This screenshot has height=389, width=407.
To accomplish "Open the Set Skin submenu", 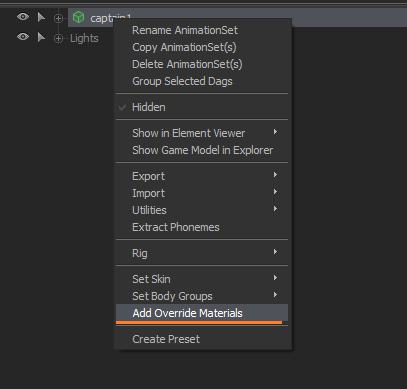I will tap(202, 279).
